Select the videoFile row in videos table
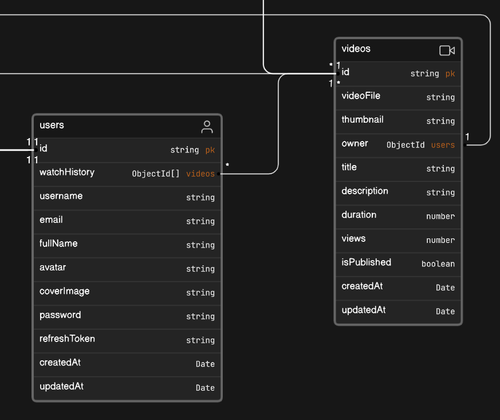500x420 pixels. (x=398, y=97)
